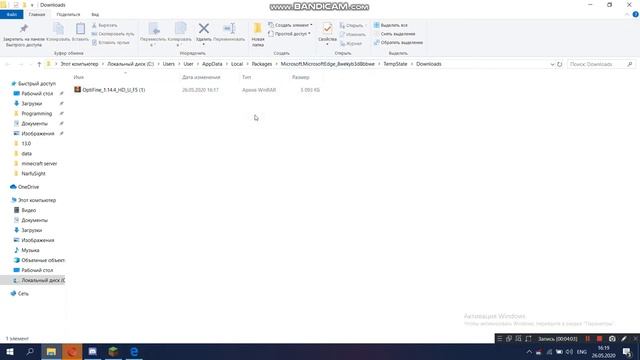Click Select all (Выделить все)
The width and height of the screenshot is (640, 360).
pos(391,25)
